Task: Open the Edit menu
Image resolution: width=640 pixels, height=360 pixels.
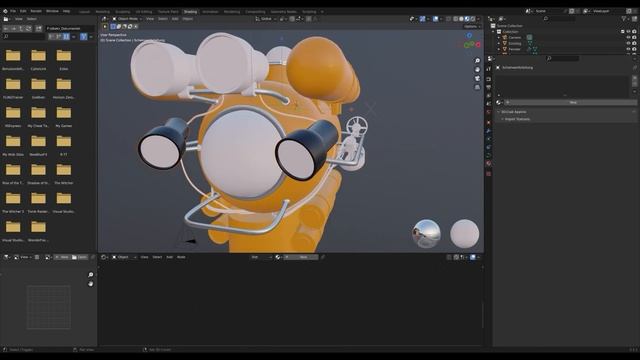Action: click(23, 11)
